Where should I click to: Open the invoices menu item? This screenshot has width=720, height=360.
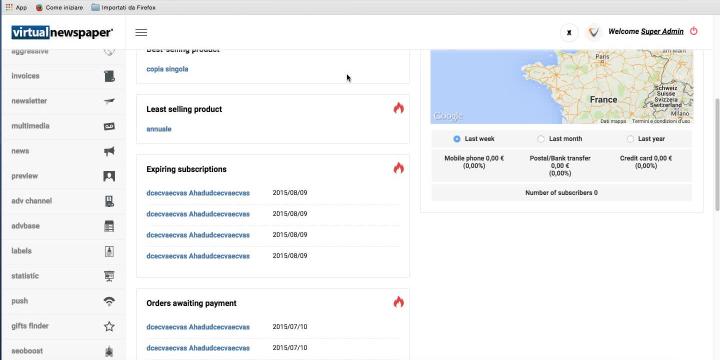(25, 76)
